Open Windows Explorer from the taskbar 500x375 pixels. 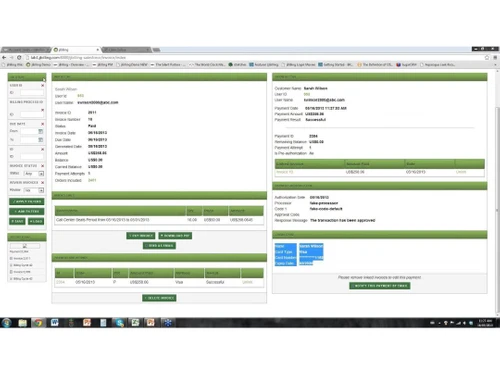coord(23,322)
